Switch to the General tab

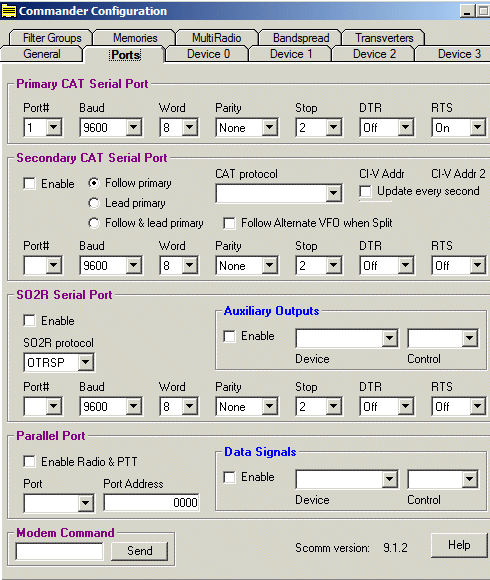41,54
